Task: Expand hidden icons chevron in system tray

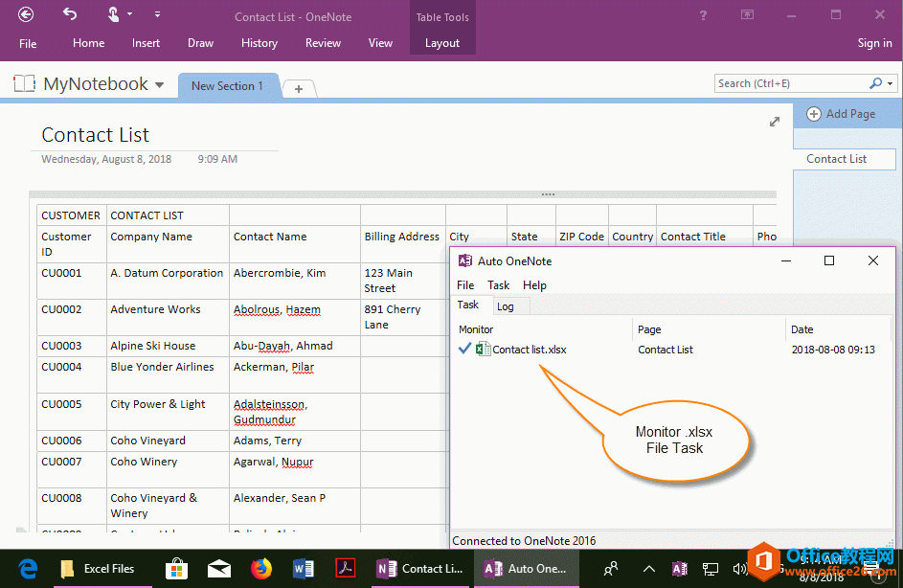Action: (649, 568)
